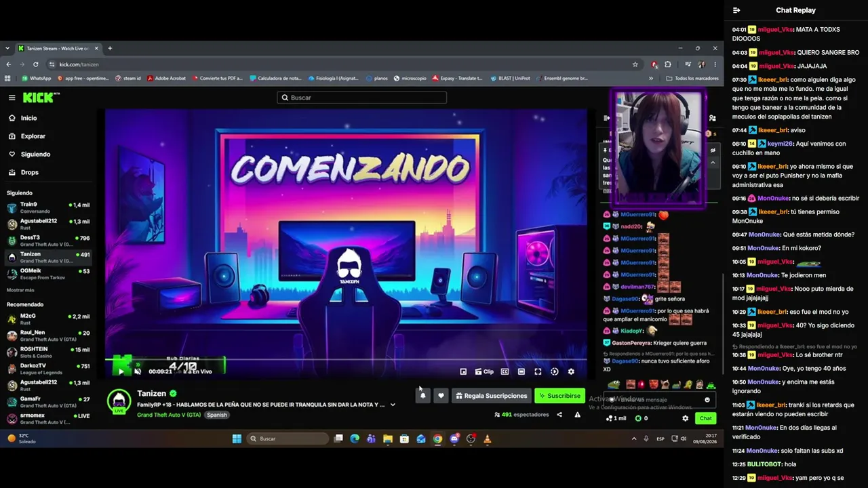Image resolution: width=868 pixels, height=488 pixels.
Task: Open Siguiendo in Kick sidebar
Action: tap(29, 155)
